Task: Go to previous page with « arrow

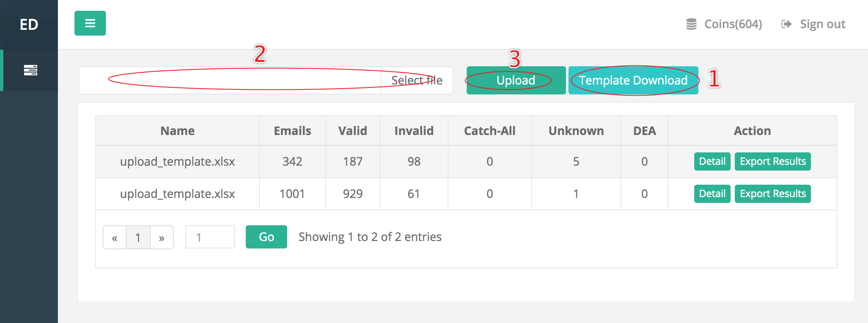Action: click(115, 237)
